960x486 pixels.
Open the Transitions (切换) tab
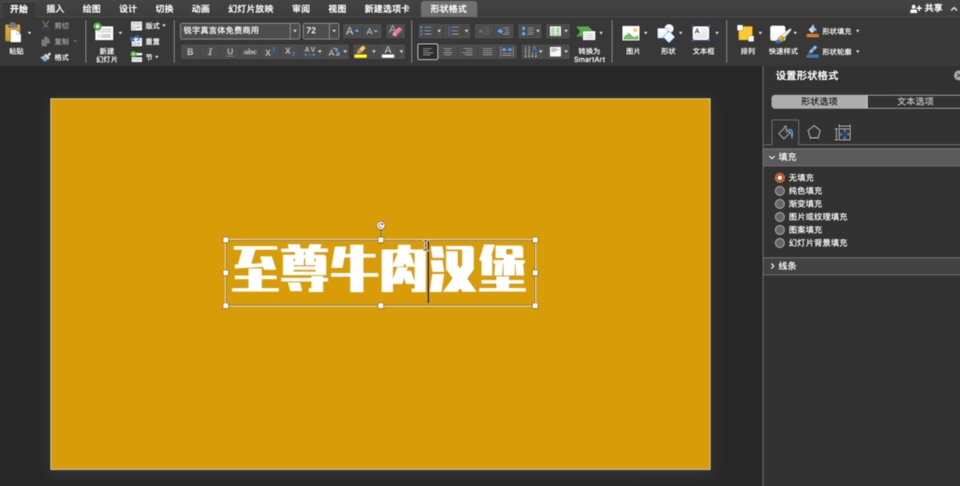[164, 9]
